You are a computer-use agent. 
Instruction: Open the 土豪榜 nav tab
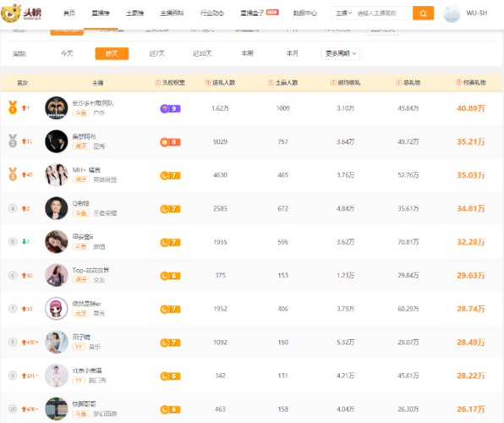[135, 14]
